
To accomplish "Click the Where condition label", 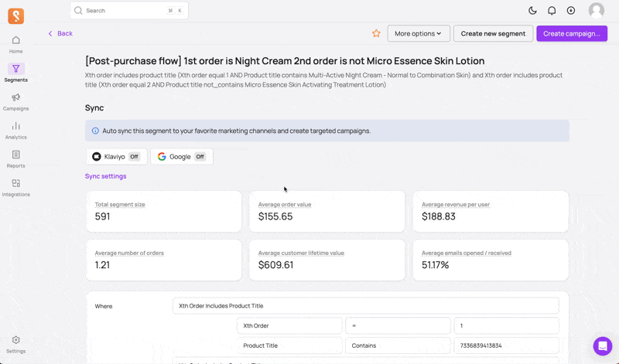I will coord(104,306).
